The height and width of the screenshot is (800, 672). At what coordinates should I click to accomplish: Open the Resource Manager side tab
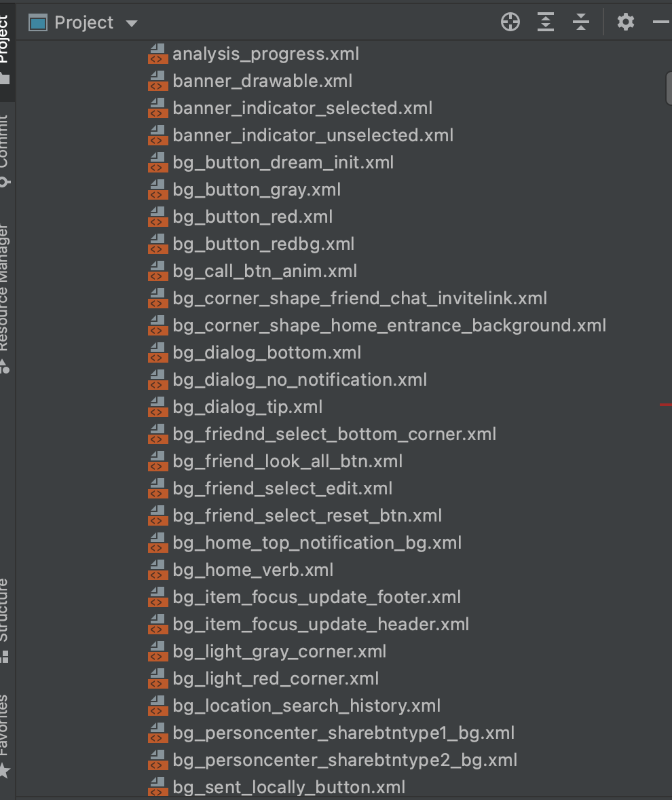click(x=5, y=298)
